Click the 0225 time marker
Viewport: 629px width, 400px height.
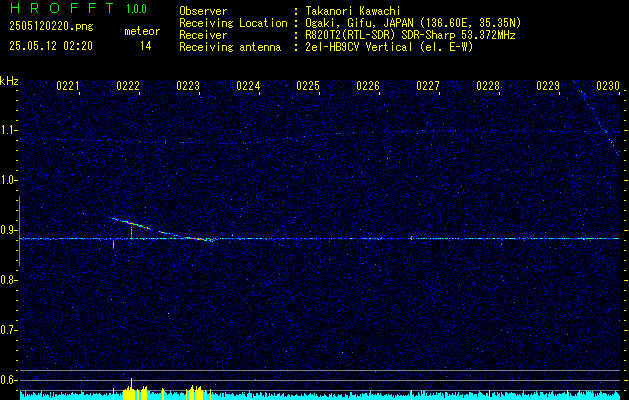coord(308,86)
